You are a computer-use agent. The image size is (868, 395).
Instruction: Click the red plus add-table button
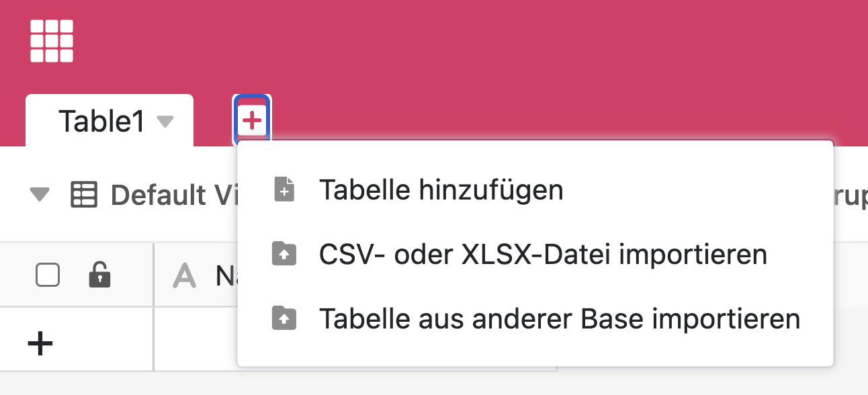click(252, 120)
